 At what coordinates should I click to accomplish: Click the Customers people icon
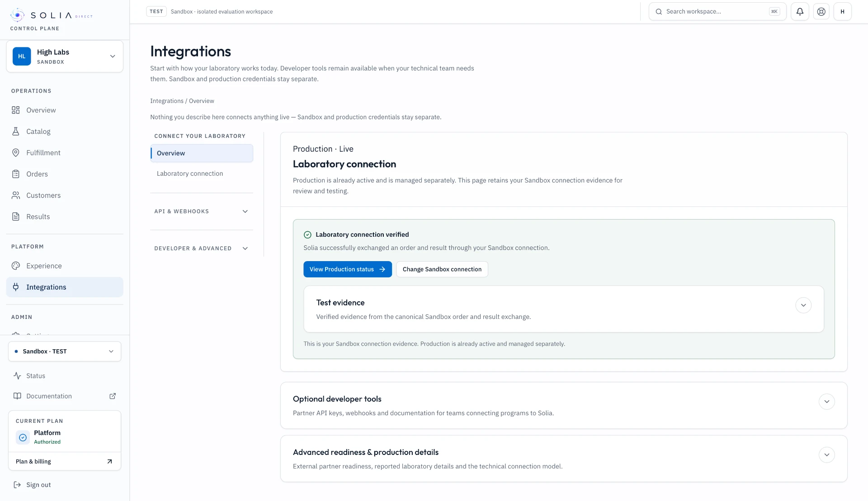tap(16, 195)
